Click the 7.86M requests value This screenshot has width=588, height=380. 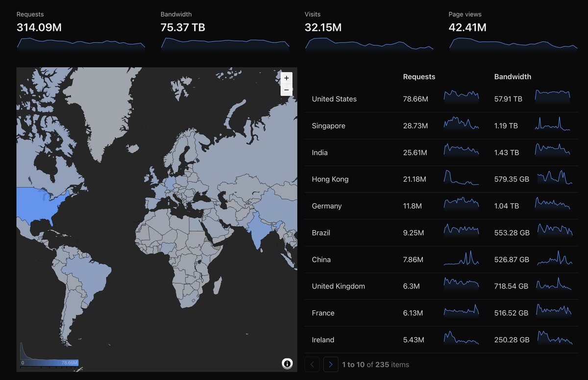coord(413,260)
